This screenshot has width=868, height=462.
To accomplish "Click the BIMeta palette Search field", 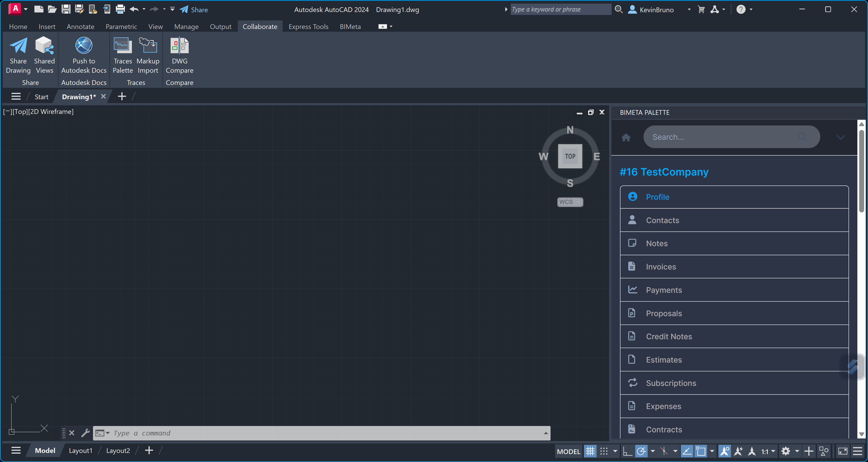I will coord(732,137).
